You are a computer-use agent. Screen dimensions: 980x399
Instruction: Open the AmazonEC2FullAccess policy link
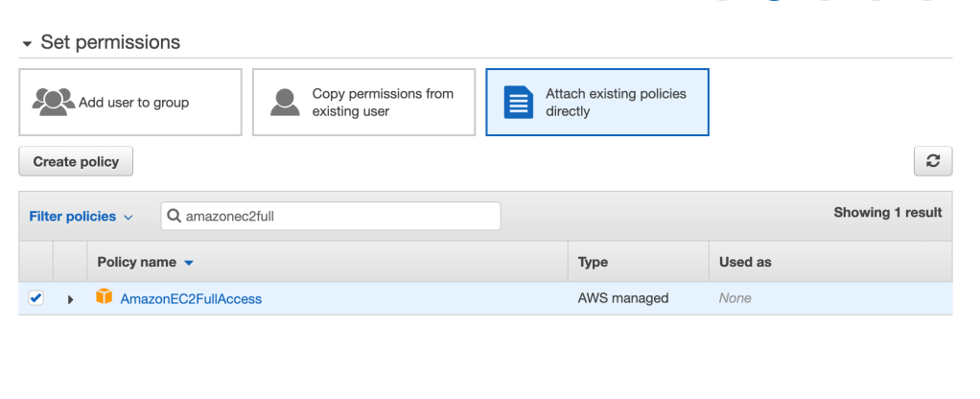[191, 299]
